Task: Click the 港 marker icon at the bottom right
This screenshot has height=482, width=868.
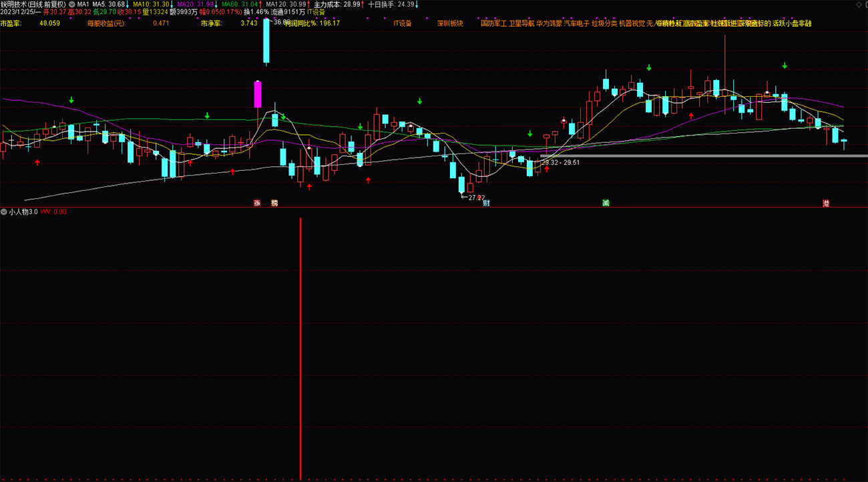Action: coord(826,202)
